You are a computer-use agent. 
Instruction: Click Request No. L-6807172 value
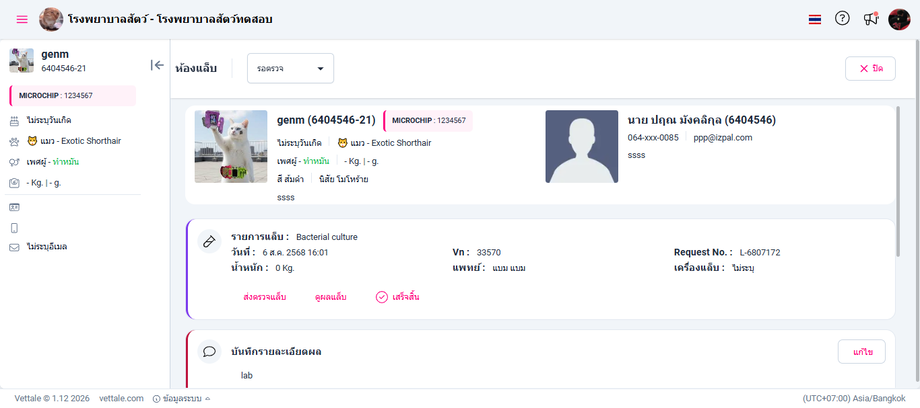click(760, 253)
